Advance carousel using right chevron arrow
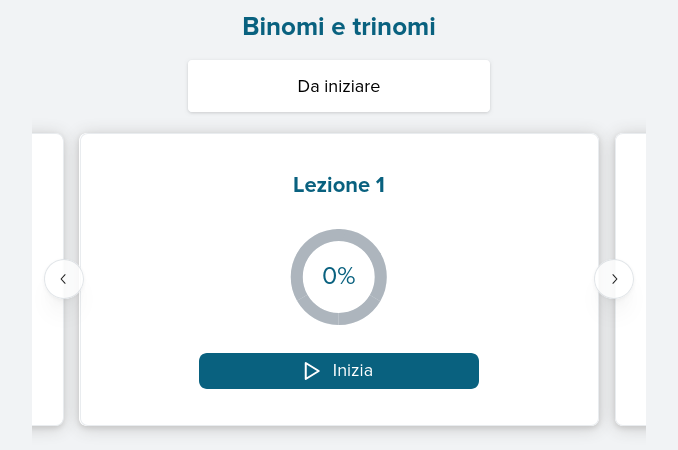The image size is (678, 450). pos(614,279)
